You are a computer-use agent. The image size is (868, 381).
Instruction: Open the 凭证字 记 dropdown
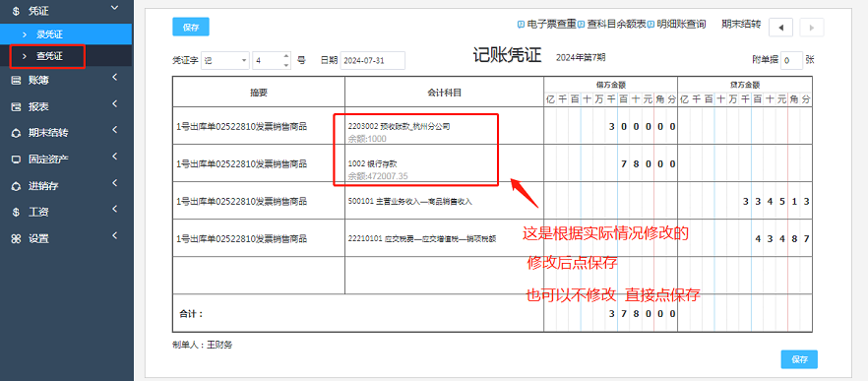click(x=225, y=61)
